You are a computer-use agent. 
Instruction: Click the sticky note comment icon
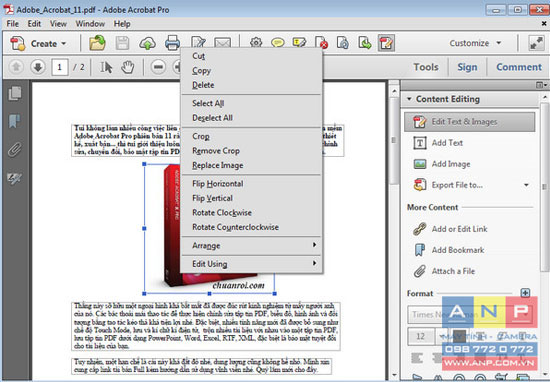pyautogui.click(x=278, y=43)
